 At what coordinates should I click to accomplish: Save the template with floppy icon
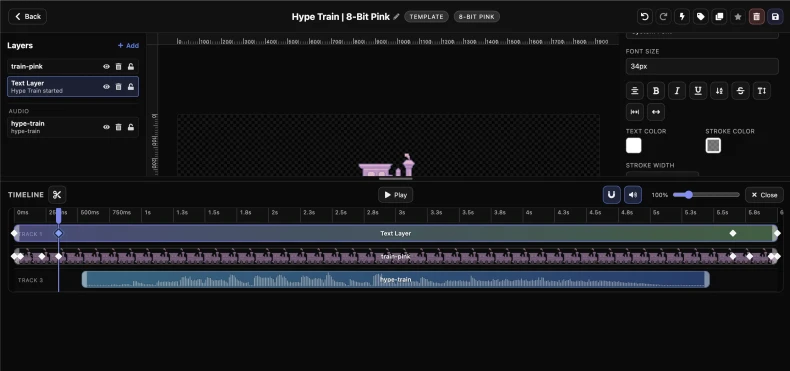tap(775, 17)
